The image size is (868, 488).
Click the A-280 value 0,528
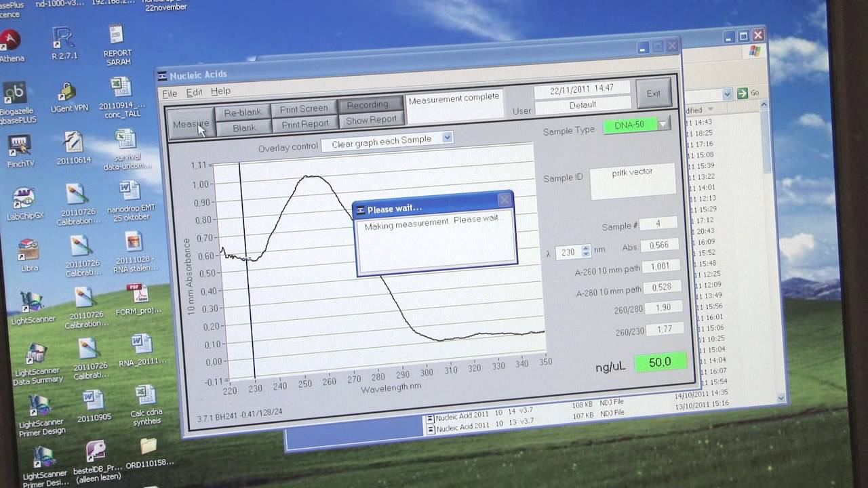[x=660, y=287]
